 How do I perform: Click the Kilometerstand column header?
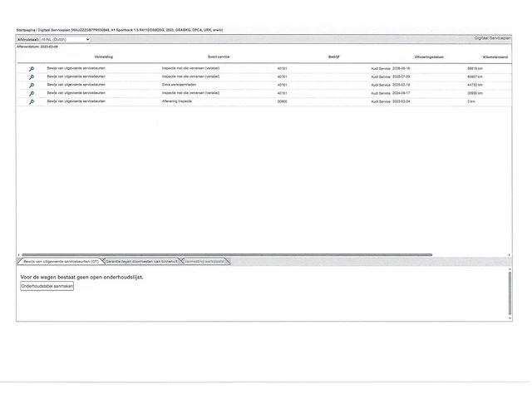[x=495, y=57]
